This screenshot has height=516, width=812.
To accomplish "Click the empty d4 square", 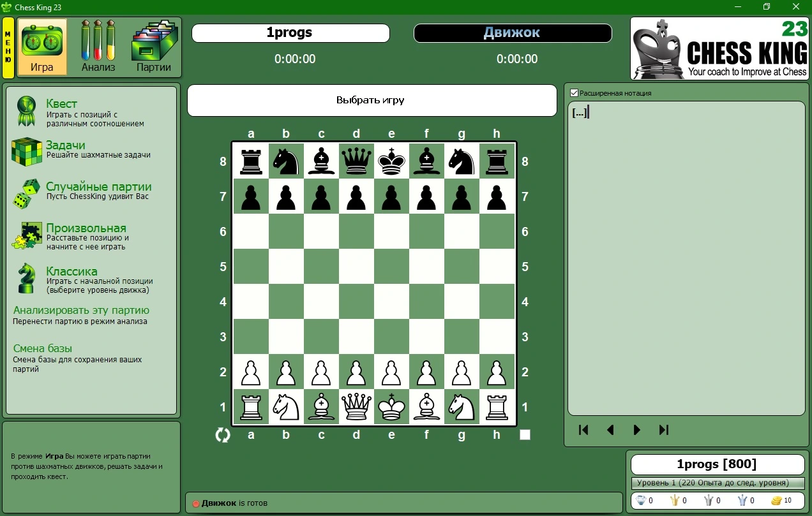I will click(356, 302).
